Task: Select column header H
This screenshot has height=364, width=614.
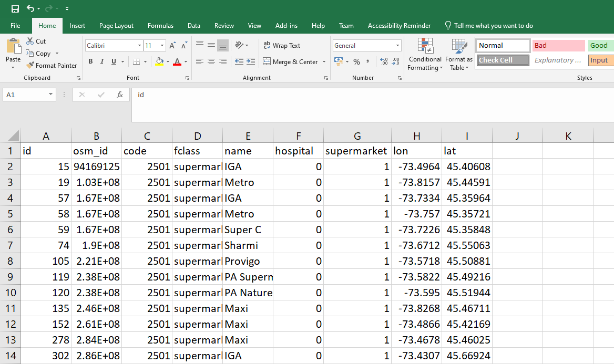Action: click(416, 136)
